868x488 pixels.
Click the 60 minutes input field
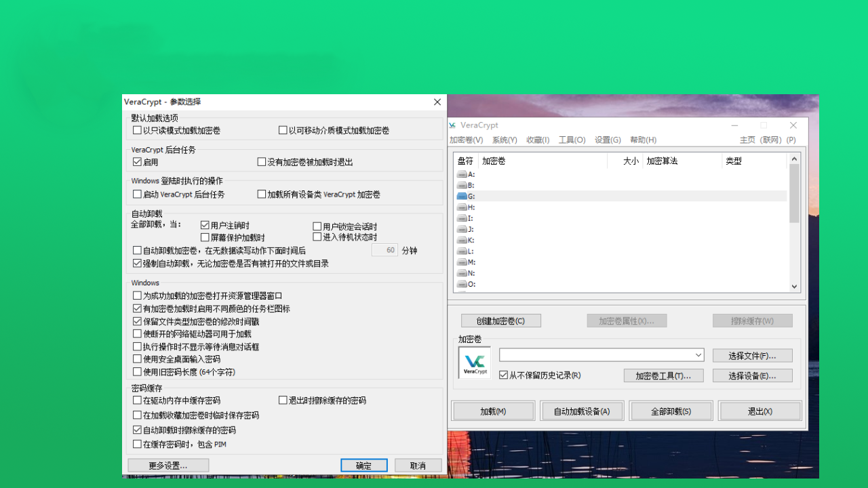coord(384,250)
